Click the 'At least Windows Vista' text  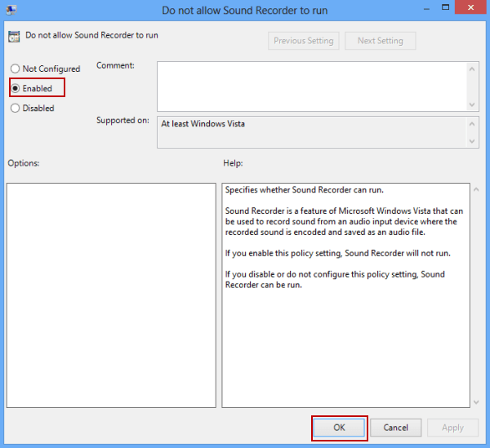coord(203,124)
